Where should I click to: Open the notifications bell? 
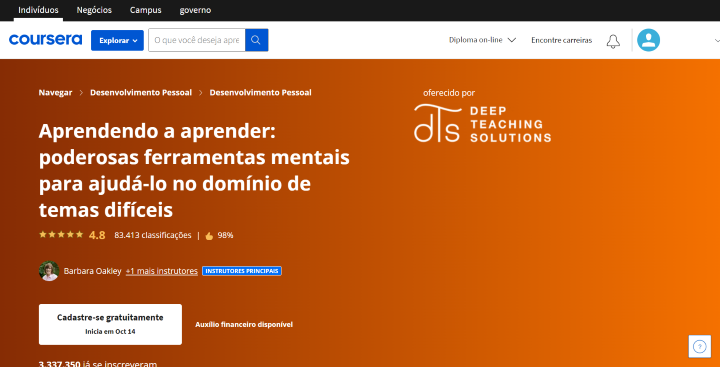point(613,40)
